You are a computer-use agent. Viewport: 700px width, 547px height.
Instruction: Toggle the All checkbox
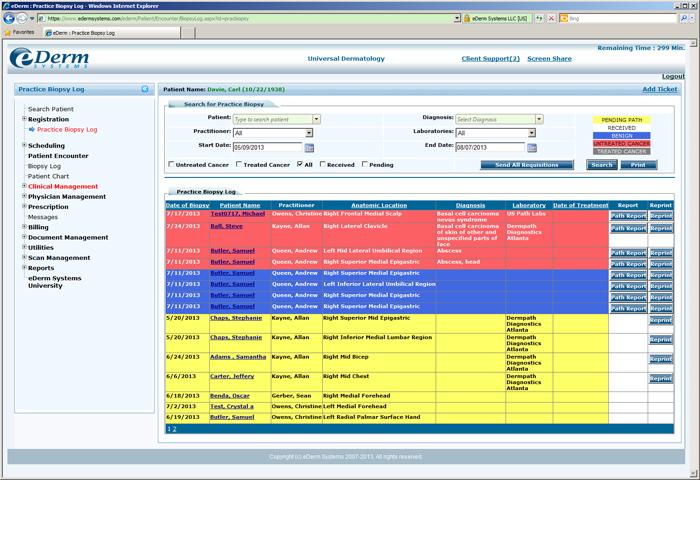click(x=300, y=164)
